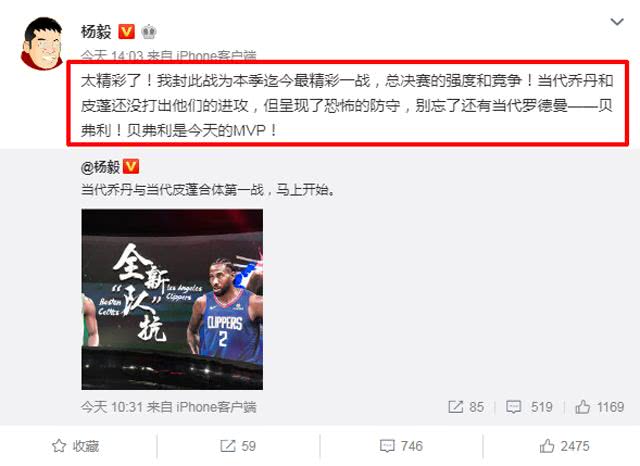The height and width of the screenshot is (466, 640).
Task: Click the repost icon showing 85
Action: [466, 407]
